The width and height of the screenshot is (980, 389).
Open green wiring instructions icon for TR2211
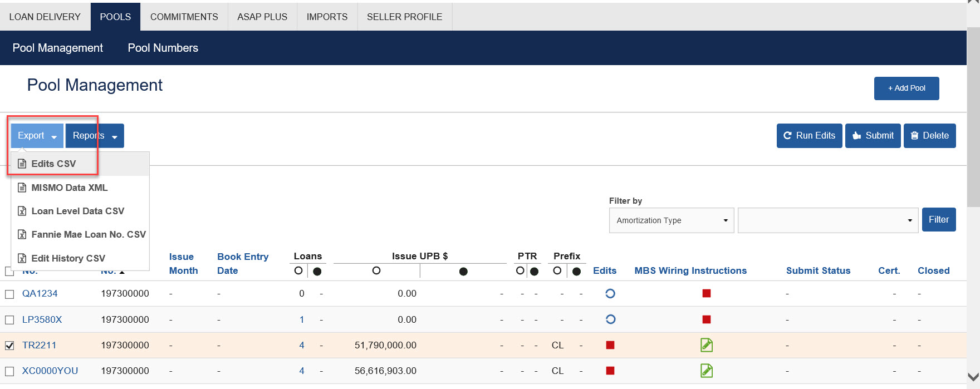pyautogui.click(x=707, y=345)
